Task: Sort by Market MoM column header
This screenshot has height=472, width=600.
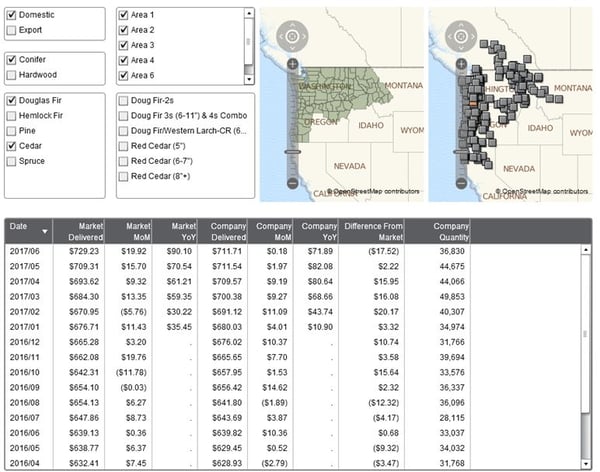Action: point(128,231)
